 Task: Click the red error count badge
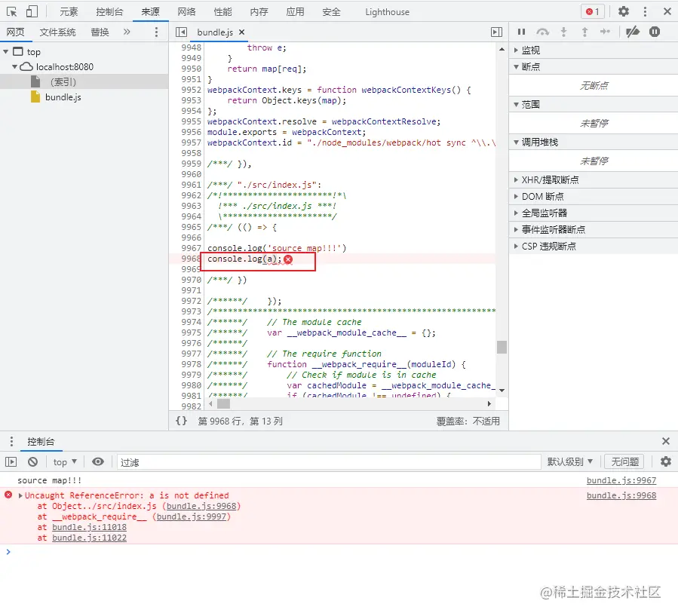592,11
